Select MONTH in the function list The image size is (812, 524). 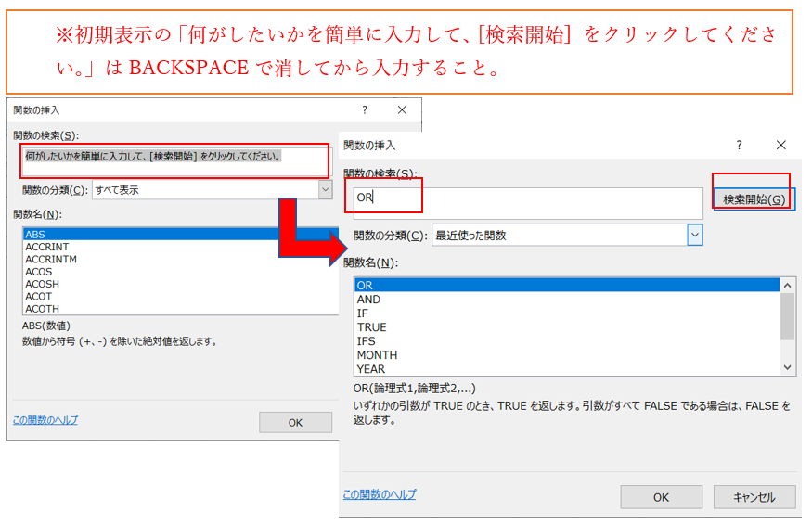[376, 355]
